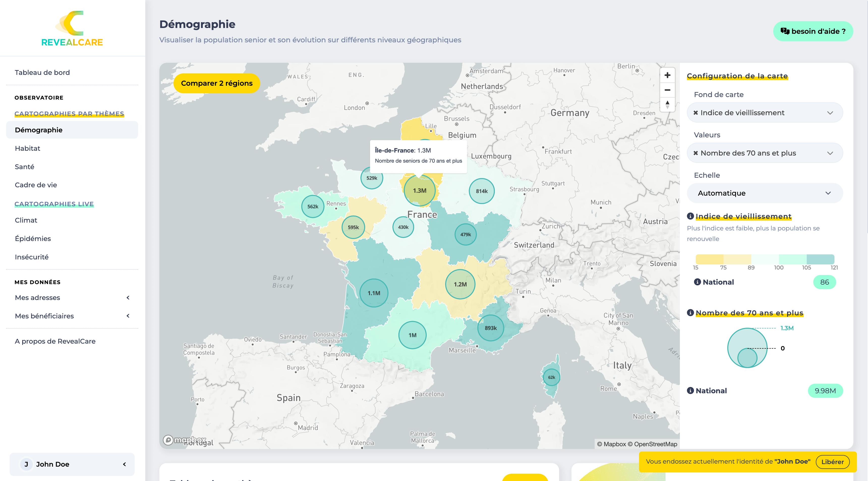The width and height of the screenshot is (868, 481).
Task: Click Cartographies live heading
Action: pyautogui.click(x=54, y=204)
